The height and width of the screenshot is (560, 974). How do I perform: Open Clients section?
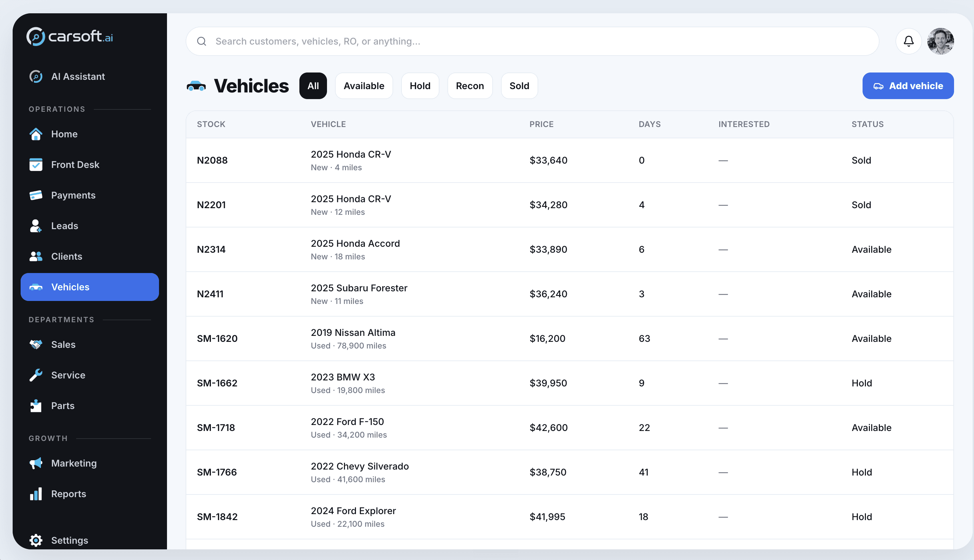tap(89, 256)
